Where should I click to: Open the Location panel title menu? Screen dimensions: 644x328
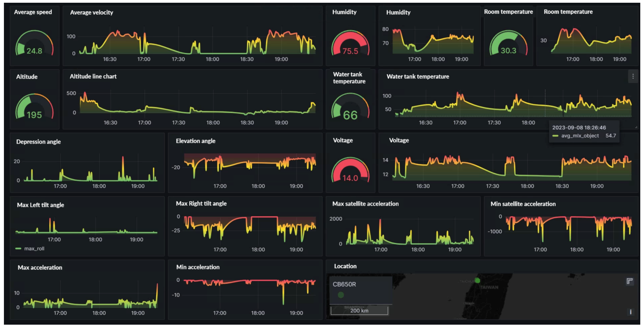[x=345, y=266]
